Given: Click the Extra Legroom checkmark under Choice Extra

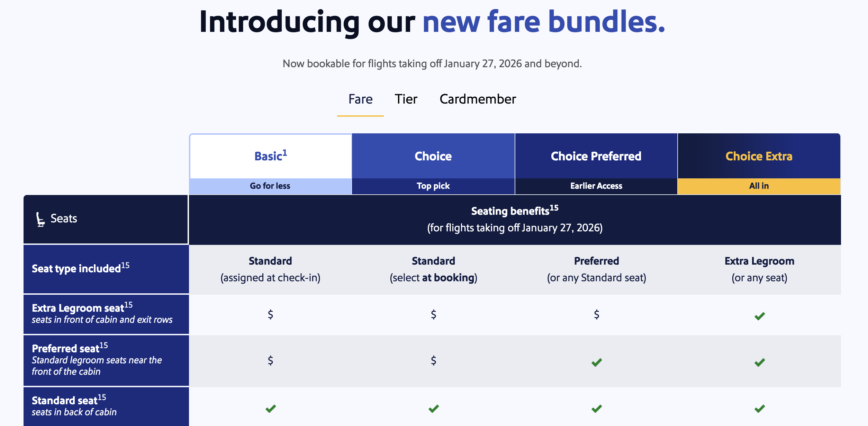Looking at the screenshot, I should 759,316.
